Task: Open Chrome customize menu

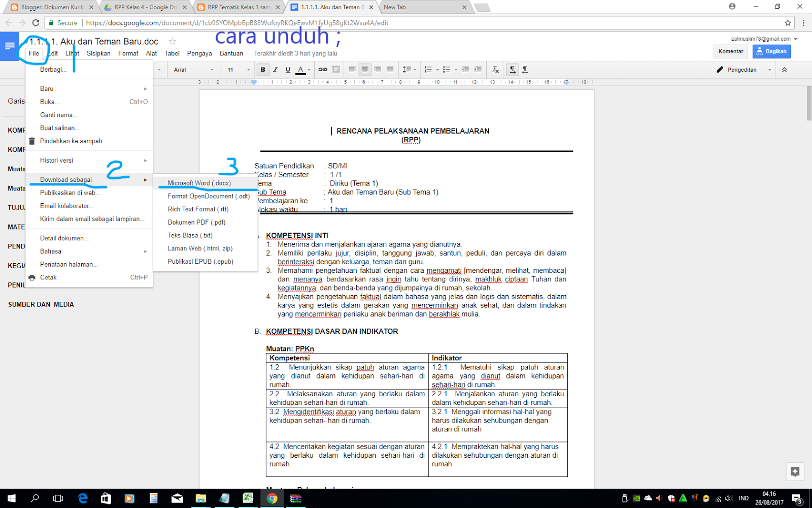Action: [803, 23]
